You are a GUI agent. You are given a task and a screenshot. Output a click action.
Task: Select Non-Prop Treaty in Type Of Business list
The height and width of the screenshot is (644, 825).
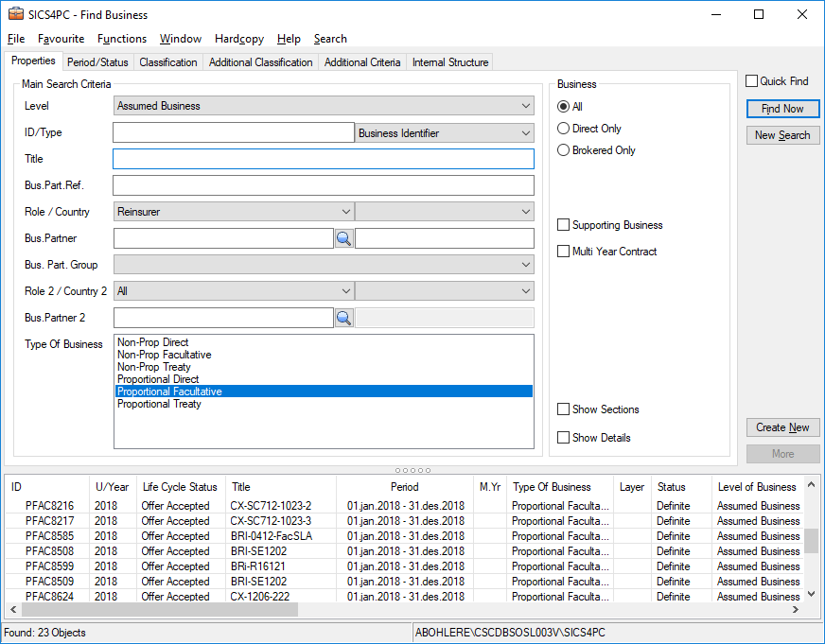tap(154, 367)
